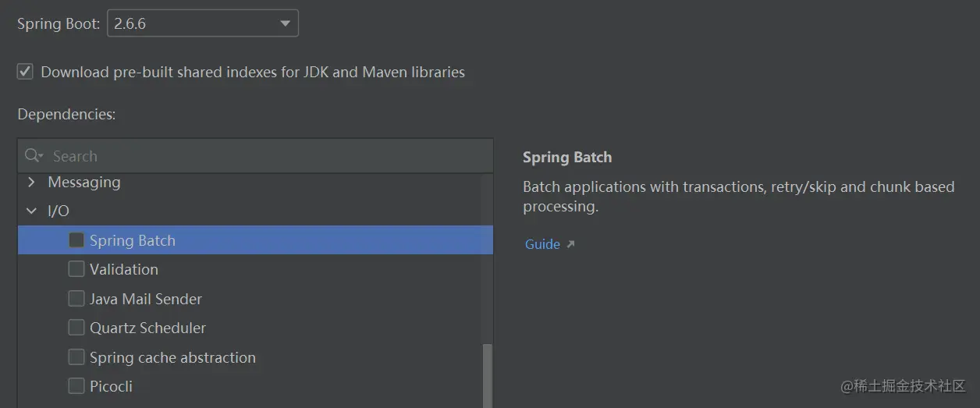This screenshot has height=408, width=980.
Task: Open the Spring Boot version dropdown
Action: [203, 23]
